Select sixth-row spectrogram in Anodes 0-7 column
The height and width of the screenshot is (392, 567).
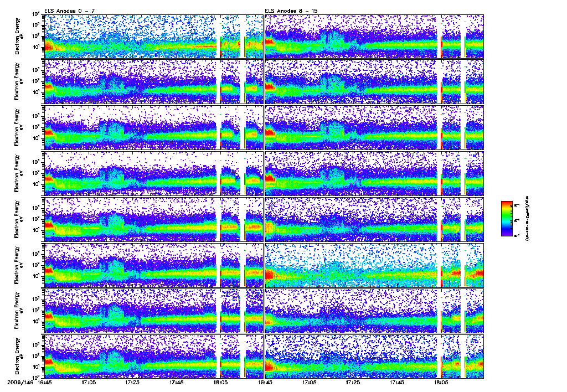tap(154, 265)
